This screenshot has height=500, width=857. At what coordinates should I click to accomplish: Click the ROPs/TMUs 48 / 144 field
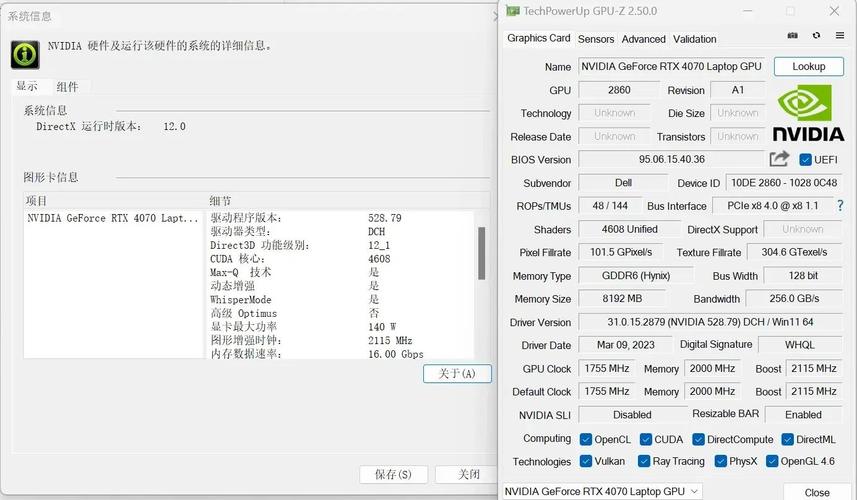tap(609, 206)
